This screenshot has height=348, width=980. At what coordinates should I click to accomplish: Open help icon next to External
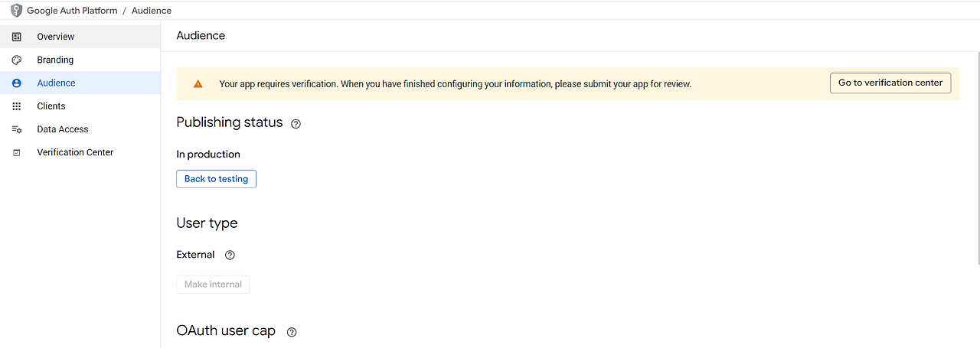230,255
